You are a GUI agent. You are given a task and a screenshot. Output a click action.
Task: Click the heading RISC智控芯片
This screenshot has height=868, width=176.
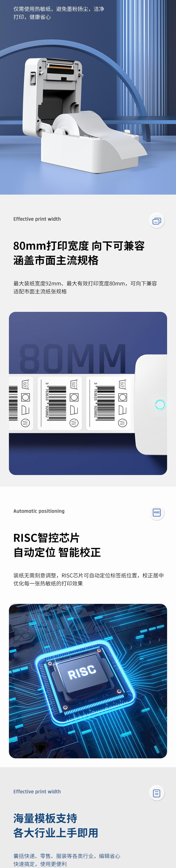[46, 537]
